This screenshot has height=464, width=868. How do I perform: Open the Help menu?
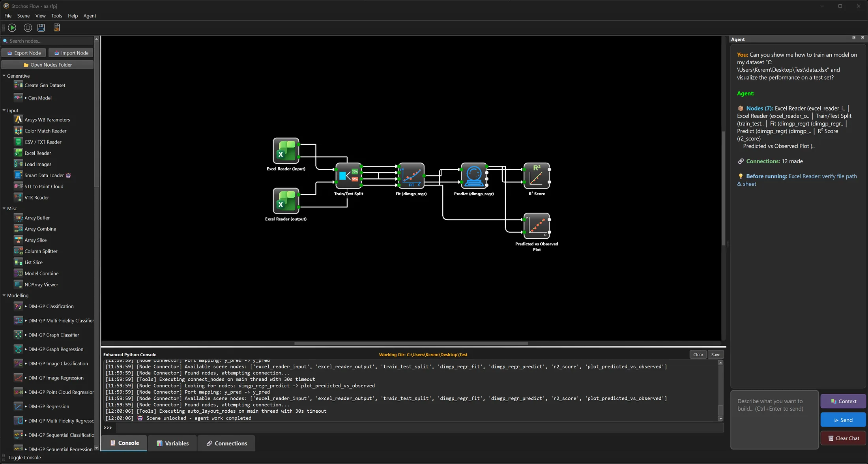pos(73,16)
